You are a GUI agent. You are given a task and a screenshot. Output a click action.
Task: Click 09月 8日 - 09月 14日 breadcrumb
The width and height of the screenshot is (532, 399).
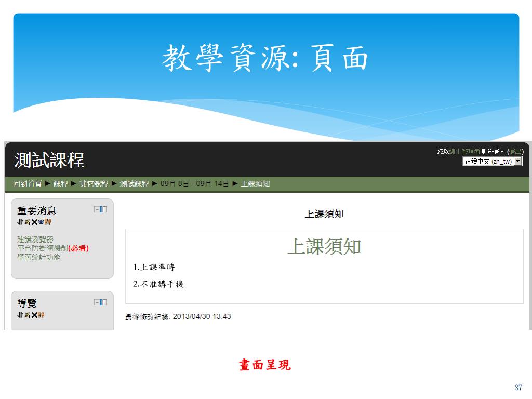click(x=194, y=184)
